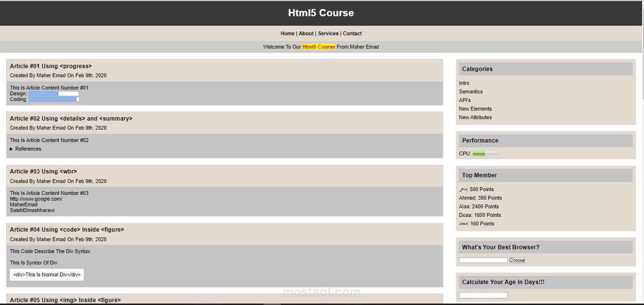Click the Choose button under What's Your Best Browser
Viewport: 644px width, 305px height.
pyautogui.click(x=517, y=260)
